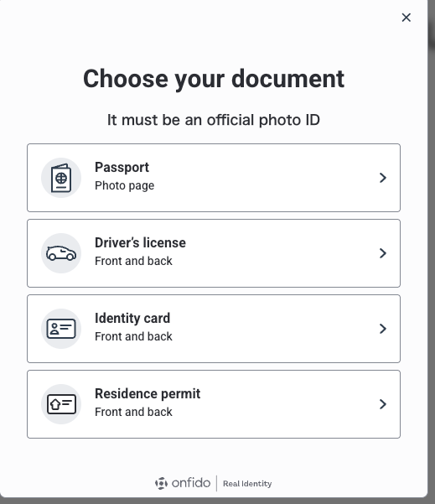Click "Front and back" under Driver's license

point(133,261)
